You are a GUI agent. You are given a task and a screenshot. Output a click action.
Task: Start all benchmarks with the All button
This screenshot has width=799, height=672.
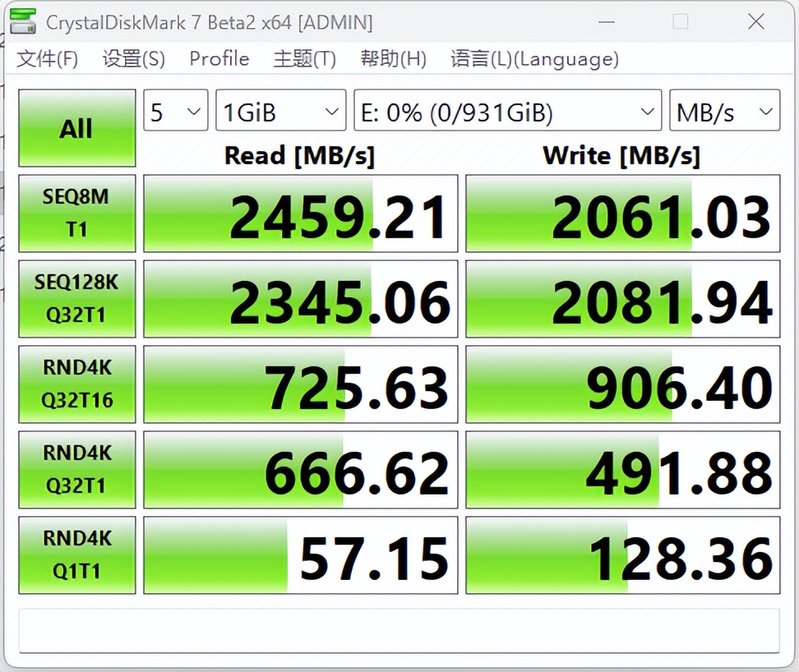[77, 128]
